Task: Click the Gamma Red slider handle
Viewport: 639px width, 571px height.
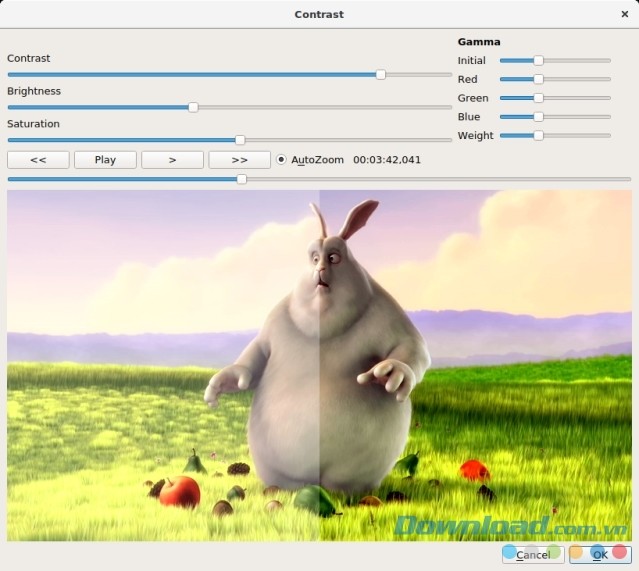Action: pos(538,79)
